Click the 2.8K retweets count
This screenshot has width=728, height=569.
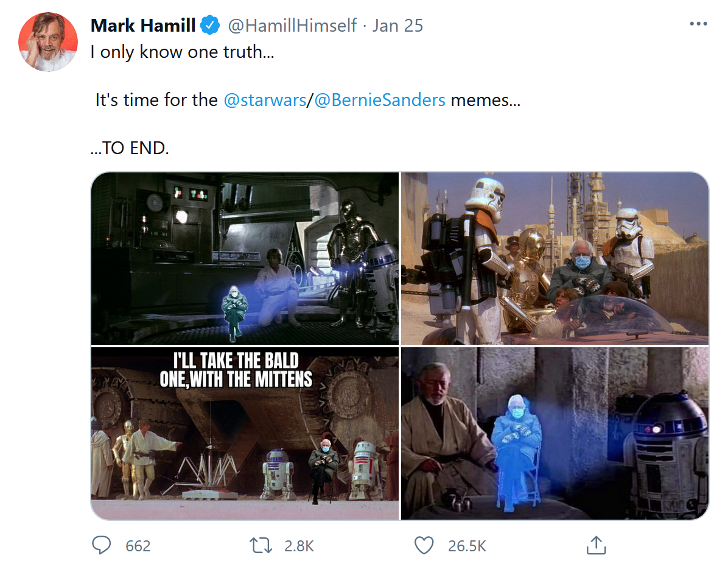(299, 546)
